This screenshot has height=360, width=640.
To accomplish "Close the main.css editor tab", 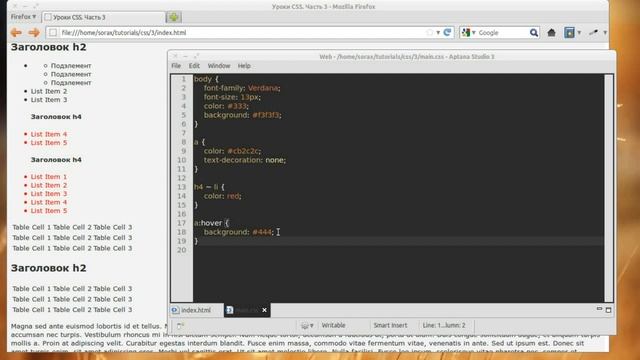I will coord(264,310).
